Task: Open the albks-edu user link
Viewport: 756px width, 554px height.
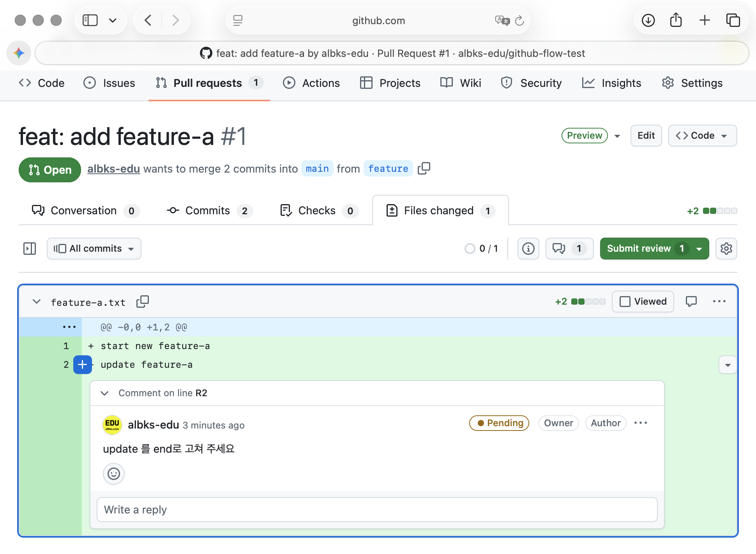Action: coord(113,169)
